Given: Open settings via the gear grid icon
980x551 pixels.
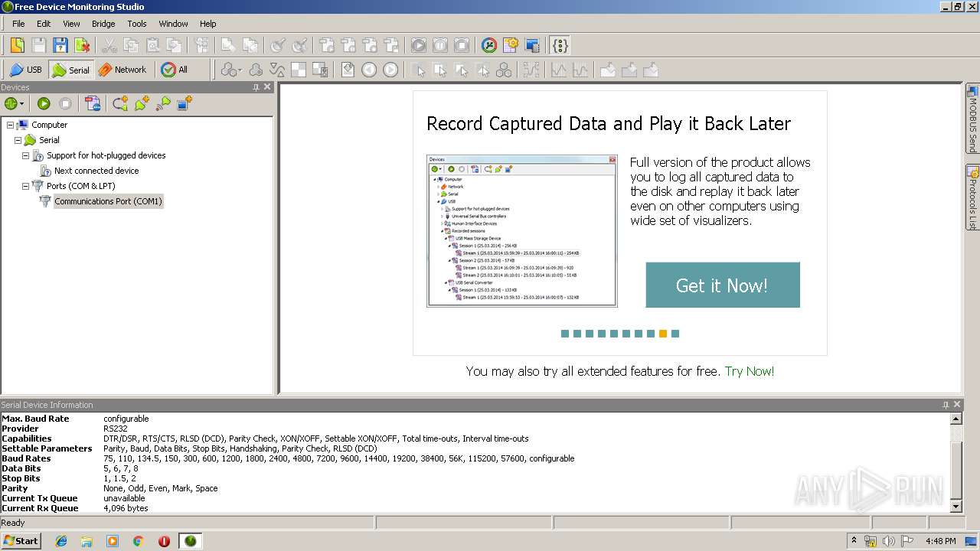Looking at the screenshot, I should pos(511,45).
